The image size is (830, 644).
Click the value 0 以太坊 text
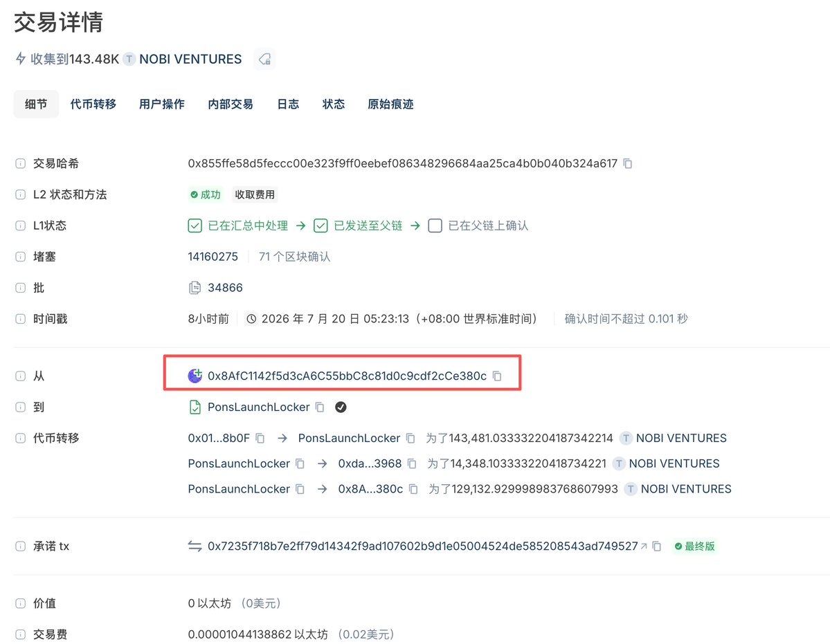click(210, 603)
